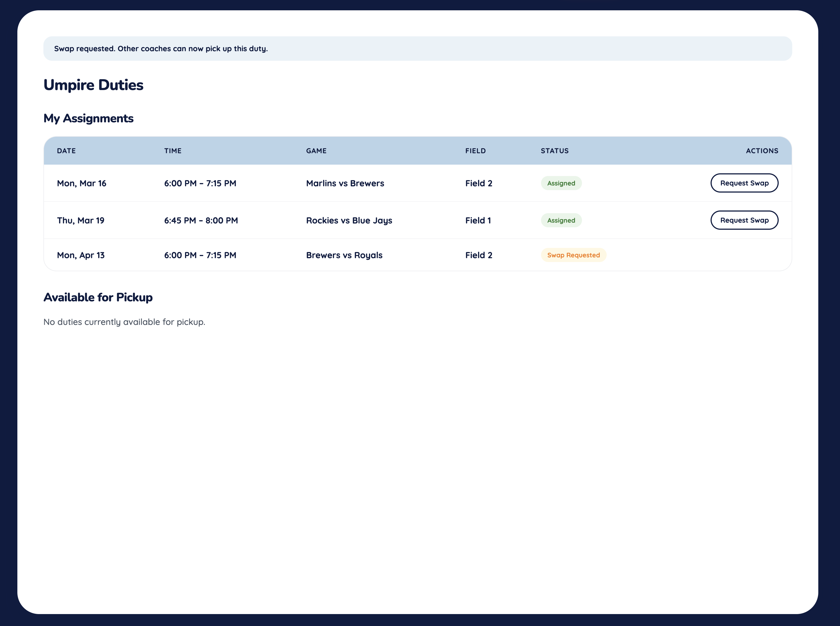Click the 6:45 PM – 8:00 PM time cell
Image resolution: width=840 pixels, height=626 pixels.
[201, 220]
